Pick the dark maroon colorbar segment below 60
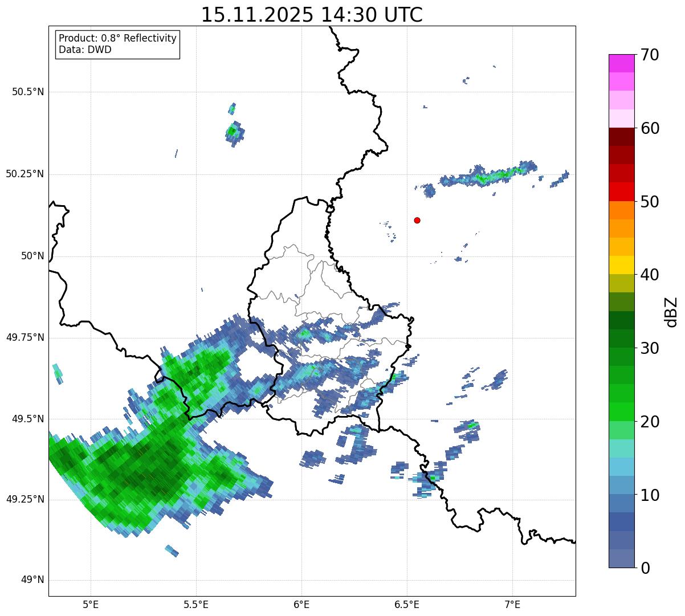The height and width of the screenshot is (616, 685). click(x=622, y=137)
